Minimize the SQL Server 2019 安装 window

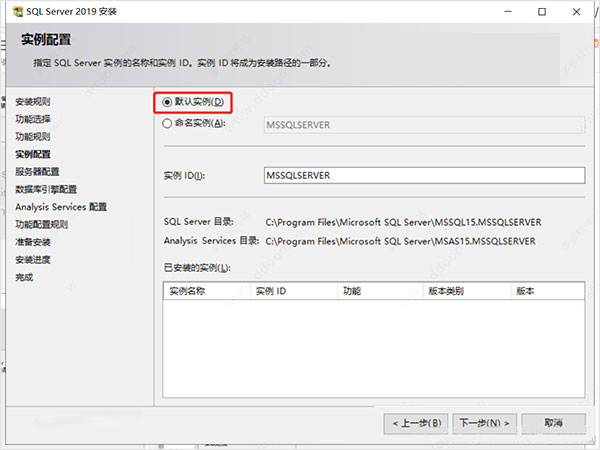[508, 11]
